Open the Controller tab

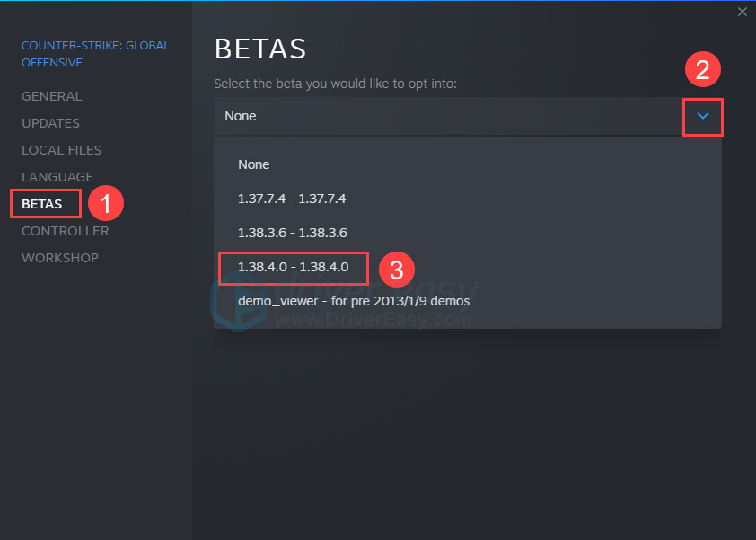(65, 231)
